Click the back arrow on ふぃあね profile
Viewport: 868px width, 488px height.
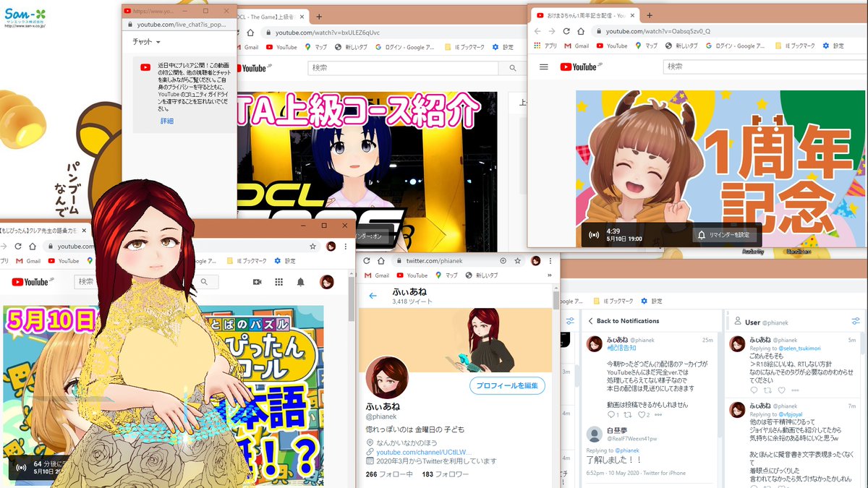(373, 296)
